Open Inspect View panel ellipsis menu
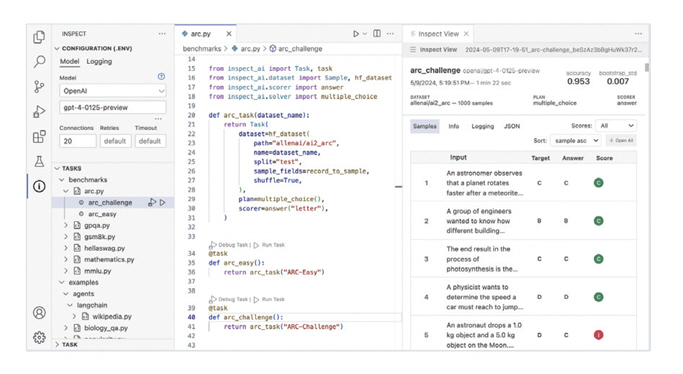 [x=638, y=34]
